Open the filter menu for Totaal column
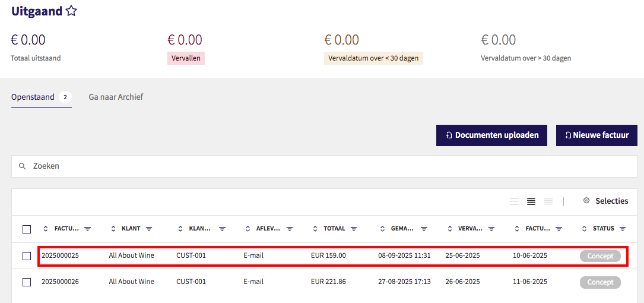The height and width of the screenshot is (303, 644). pyautogui.click(x=354, y=229)
